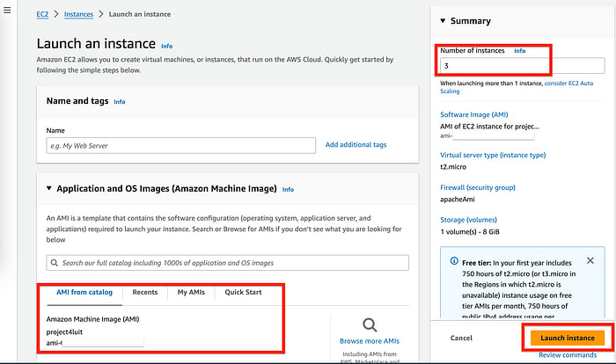Open Info next to Launch an instance
The image size is (616, 364).
coord(166,45)
